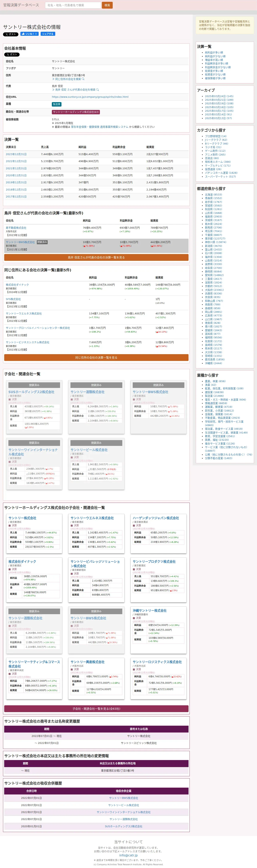Open サントリーウエルネス株式会社 in the same-address list
Image resolution: width=257 pixels, height=868 pixels.
click(24, 313)
